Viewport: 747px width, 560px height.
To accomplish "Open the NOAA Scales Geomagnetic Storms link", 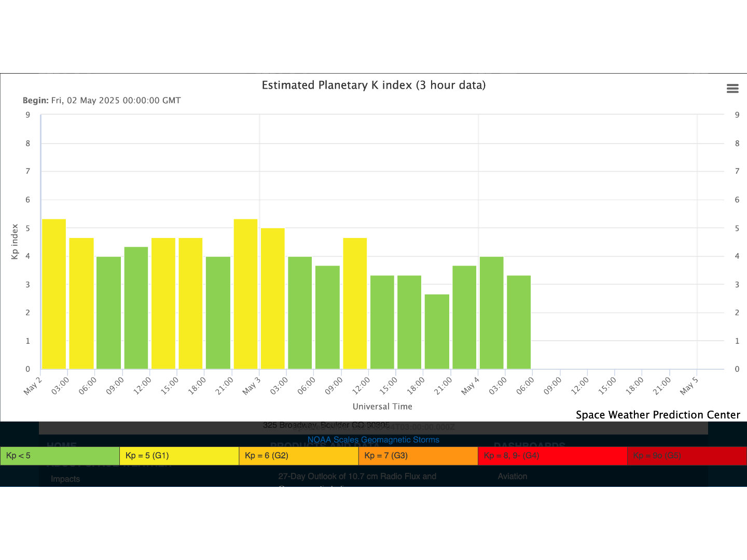I will pyautogui.click(x=373, y=440).
